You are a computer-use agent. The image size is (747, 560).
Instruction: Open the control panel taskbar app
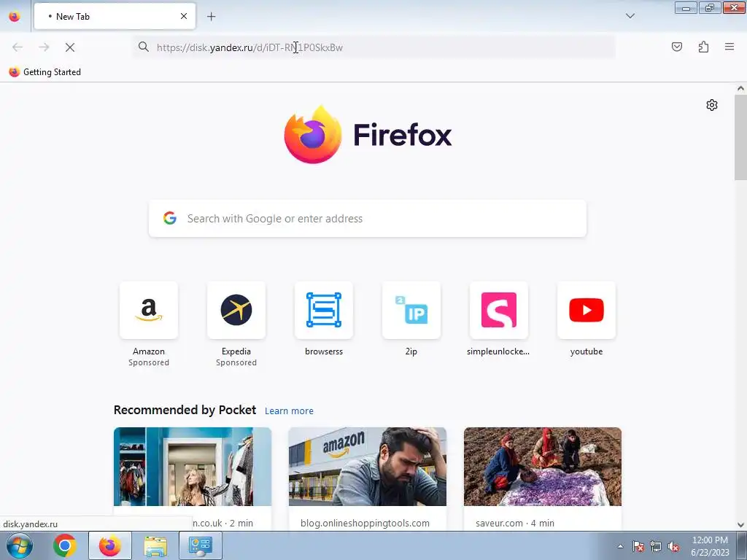click(x=200, y=545)
